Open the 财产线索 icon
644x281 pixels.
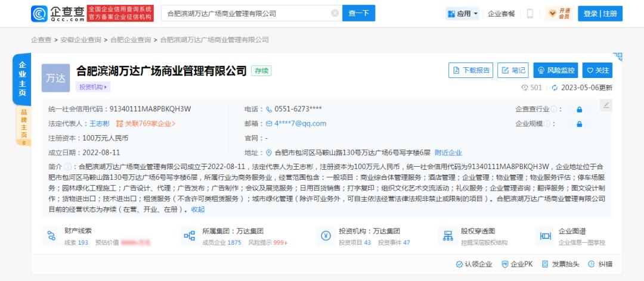point(51,236)
